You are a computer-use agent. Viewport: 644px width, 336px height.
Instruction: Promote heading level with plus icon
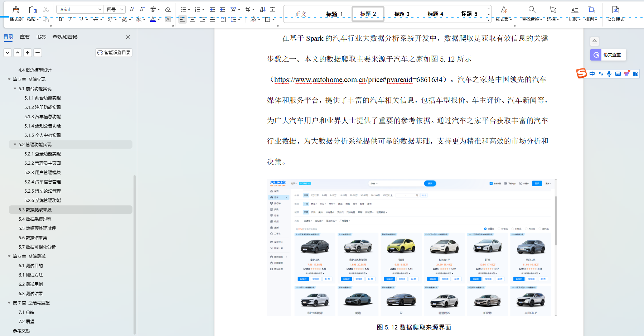coord(28,53)
